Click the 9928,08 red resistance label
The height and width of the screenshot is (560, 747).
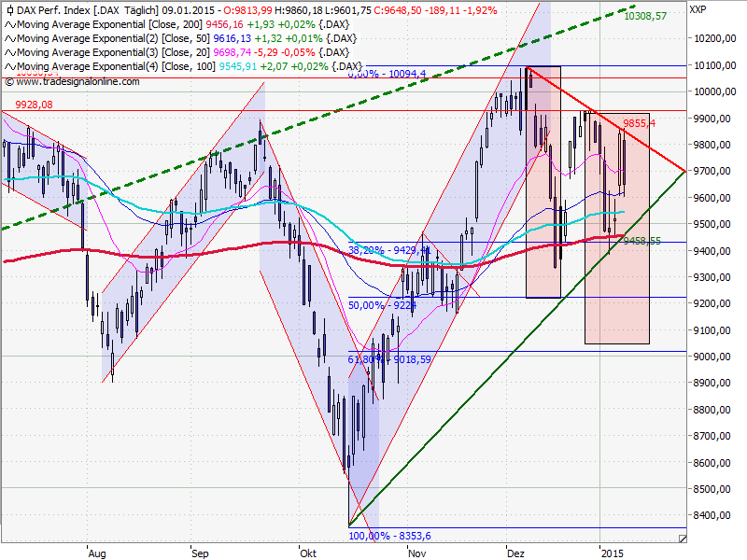(x=32, y=103)
